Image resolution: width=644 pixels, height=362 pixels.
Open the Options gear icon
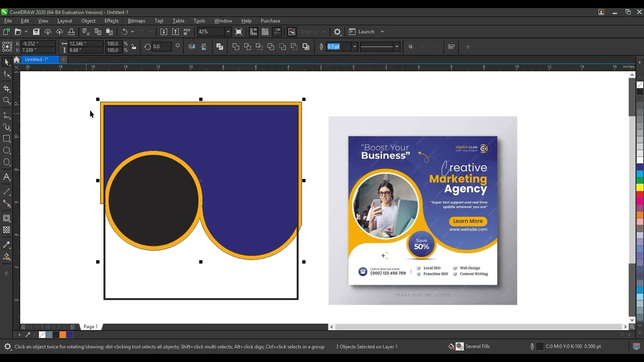pos(337,32)
